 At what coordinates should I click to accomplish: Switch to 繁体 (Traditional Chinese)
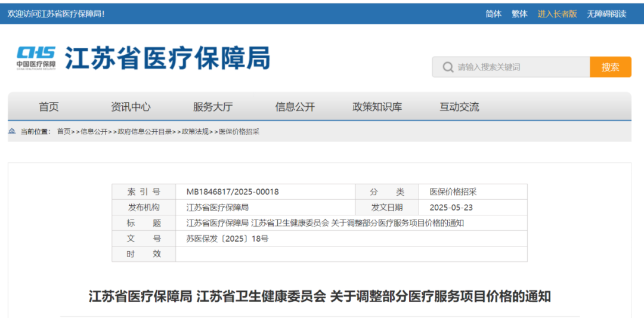(519, 14)
